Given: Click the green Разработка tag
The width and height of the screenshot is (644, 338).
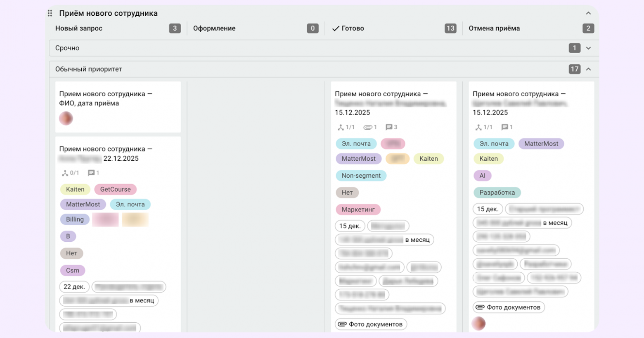Looking at the screenshot, I should click(x=497, y=193).
